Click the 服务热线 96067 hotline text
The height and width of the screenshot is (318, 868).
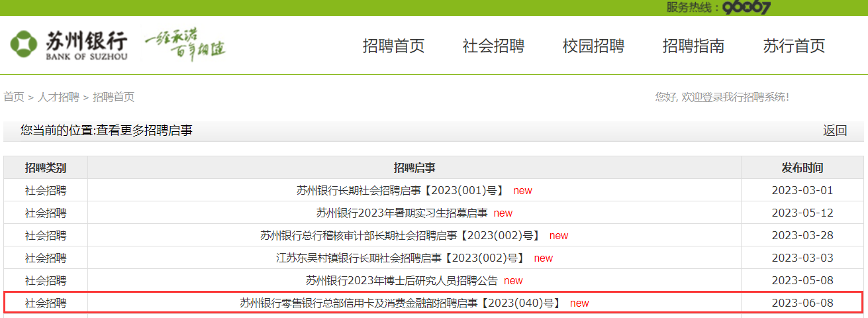click(x=718, y=7)
